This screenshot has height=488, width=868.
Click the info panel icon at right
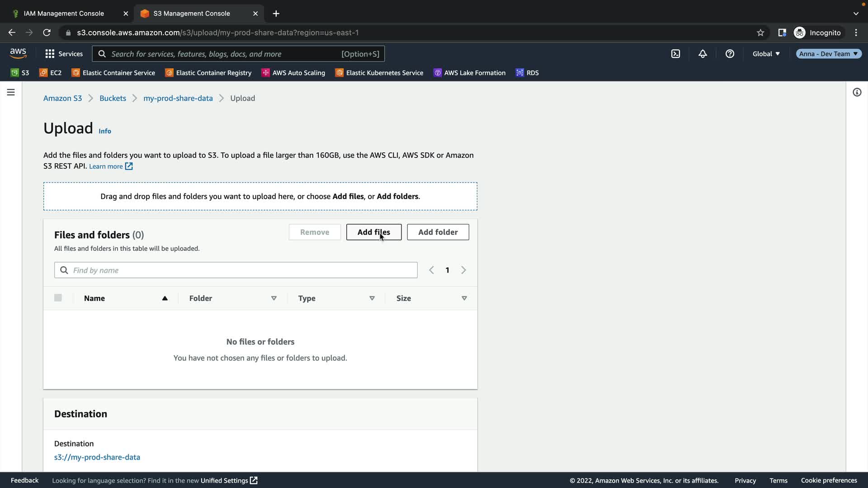(857, 92)
